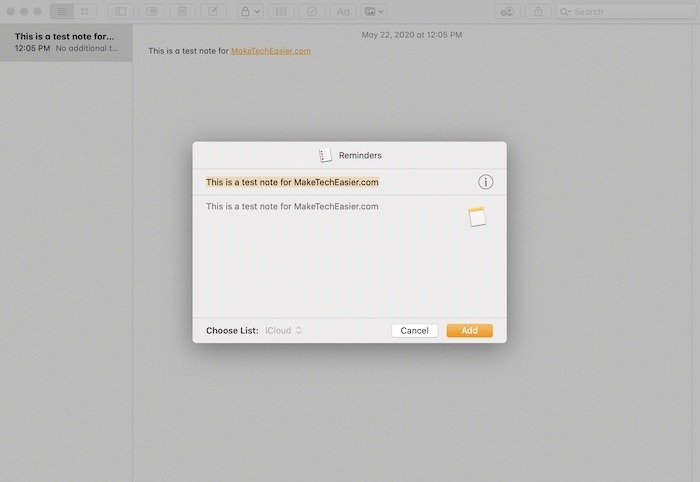This screenshot has width=700, height=482.
Task: Click the Search field in Notes
Action: [x=626, y=12]
